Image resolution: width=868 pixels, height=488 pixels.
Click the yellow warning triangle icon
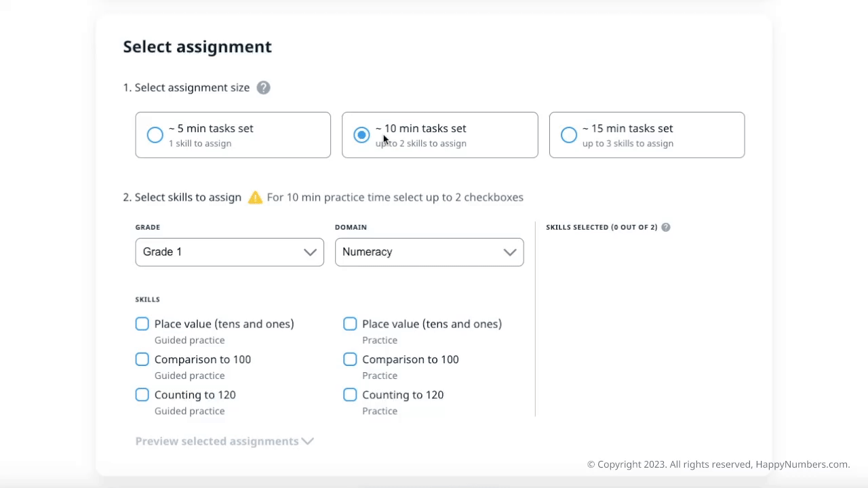[x=255, y=197]
